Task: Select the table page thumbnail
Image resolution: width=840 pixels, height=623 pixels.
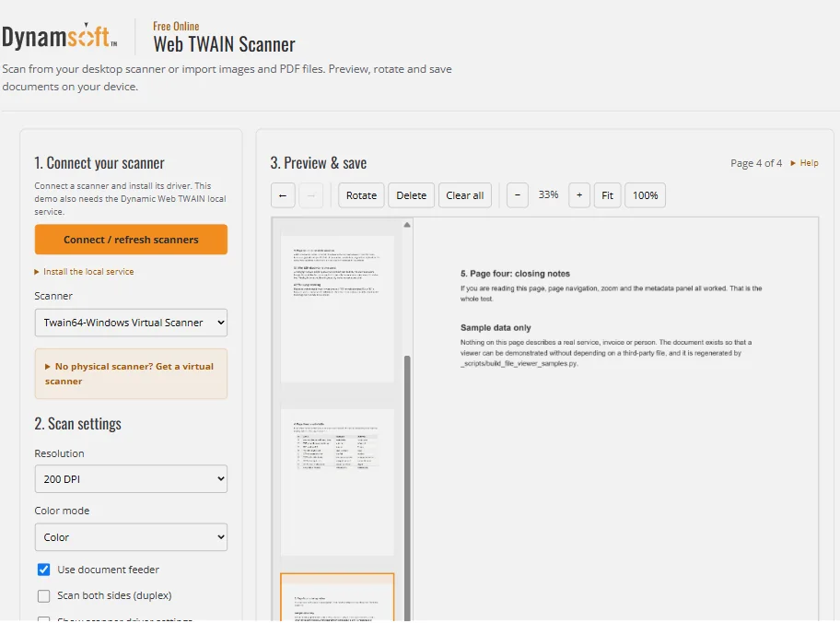Action: pyautogui.click(x=337, y=483)
